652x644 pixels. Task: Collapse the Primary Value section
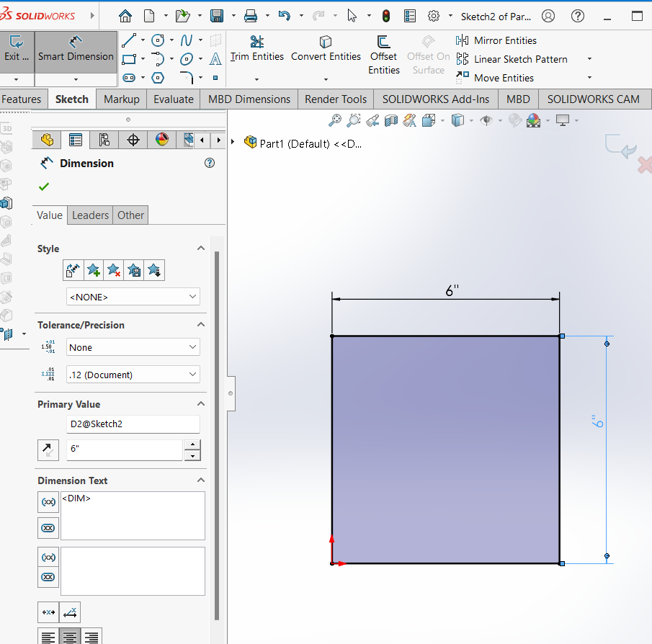pos(201,403)
